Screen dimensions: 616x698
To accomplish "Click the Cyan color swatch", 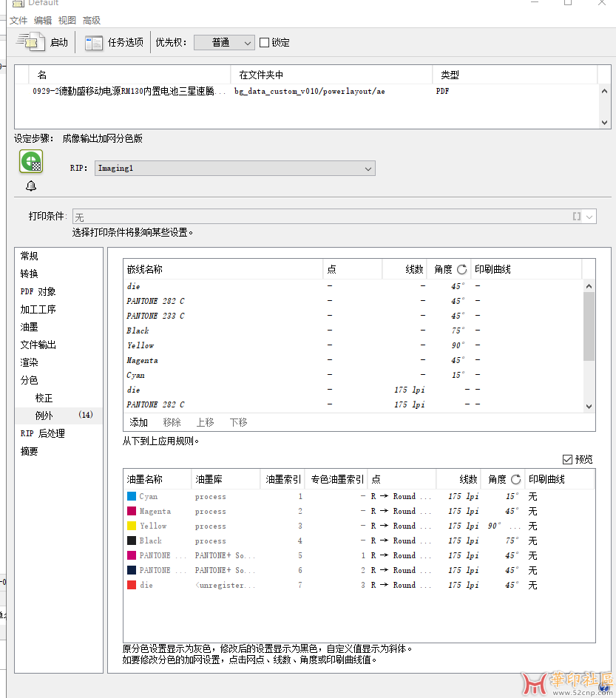I will point(132,496).
